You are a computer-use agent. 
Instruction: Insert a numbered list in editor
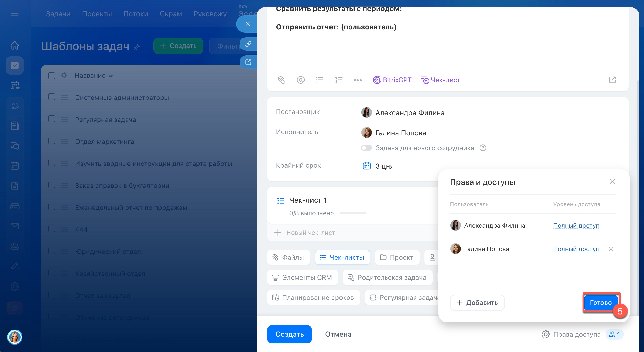(x=339, y=80)
